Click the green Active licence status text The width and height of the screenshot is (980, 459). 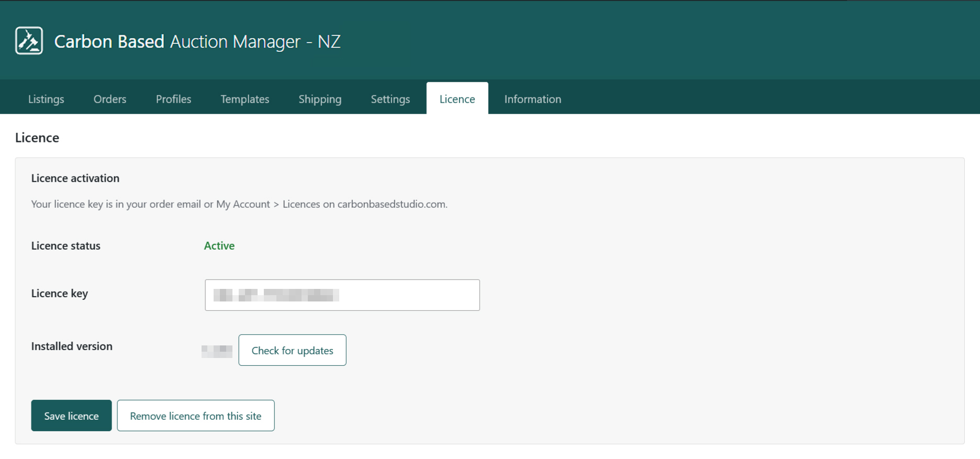219,246
